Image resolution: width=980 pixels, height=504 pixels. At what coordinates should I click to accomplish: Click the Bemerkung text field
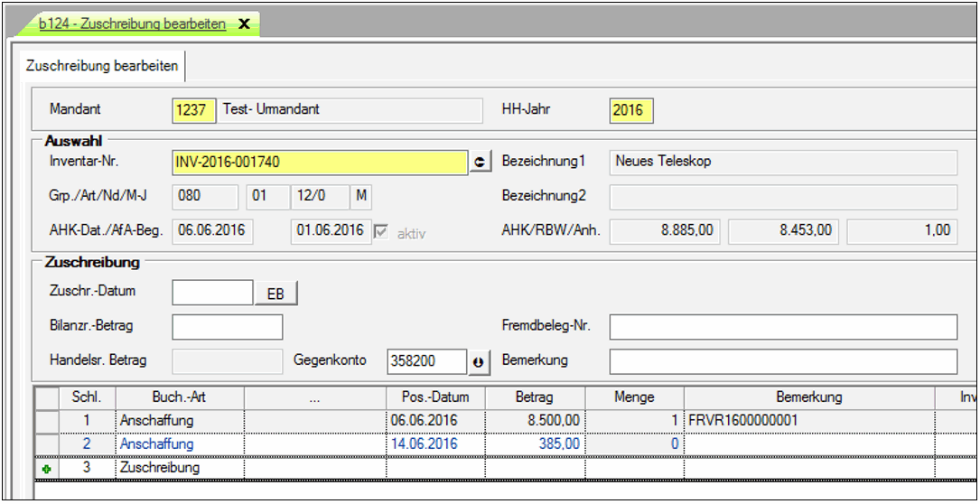tap(782, 361)
